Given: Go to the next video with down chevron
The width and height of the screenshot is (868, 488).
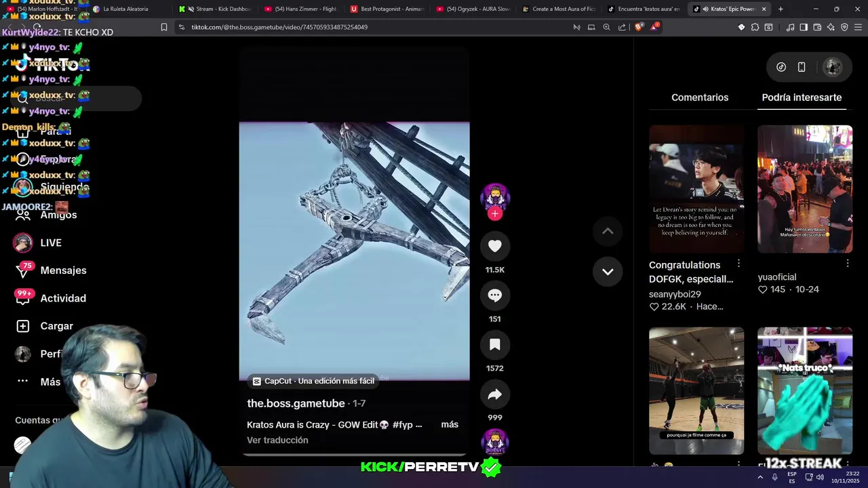Looking at the screenshot, I should pyautogui.click(x=608, y=272).
